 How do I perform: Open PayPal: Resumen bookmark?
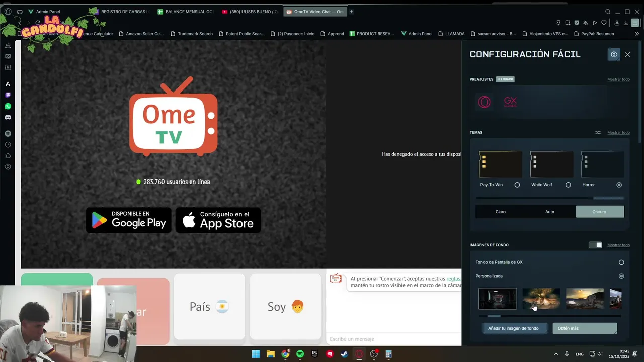[x=594, y=34]
